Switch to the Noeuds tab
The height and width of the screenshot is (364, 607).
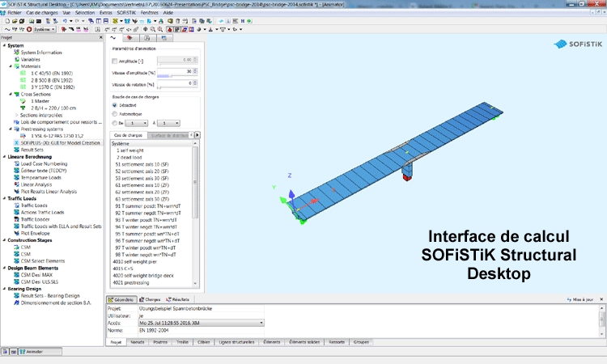pyautogui.click(x=138, y=342)
